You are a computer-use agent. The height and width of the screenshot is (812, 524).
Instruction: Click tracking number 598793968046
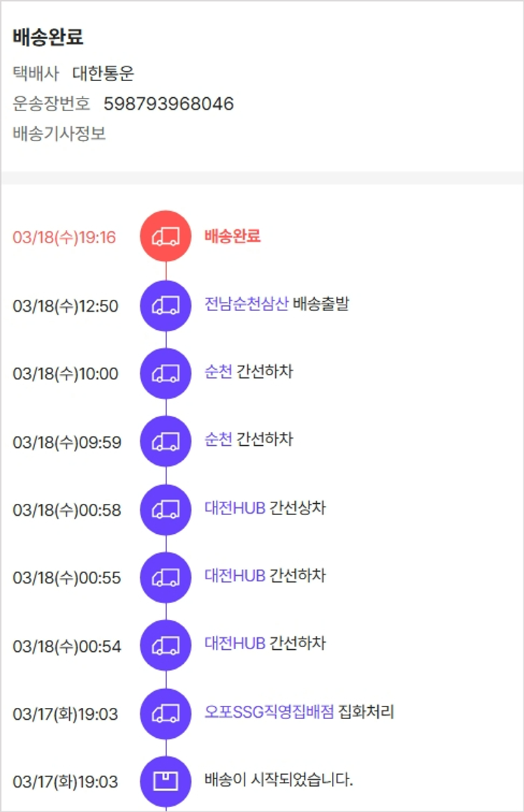[x=168, y=104]
